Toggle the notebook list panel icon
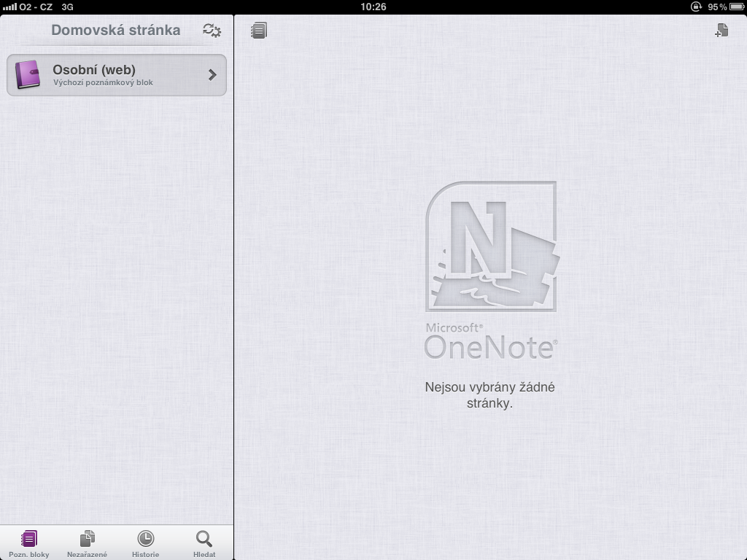 point(259,31)
